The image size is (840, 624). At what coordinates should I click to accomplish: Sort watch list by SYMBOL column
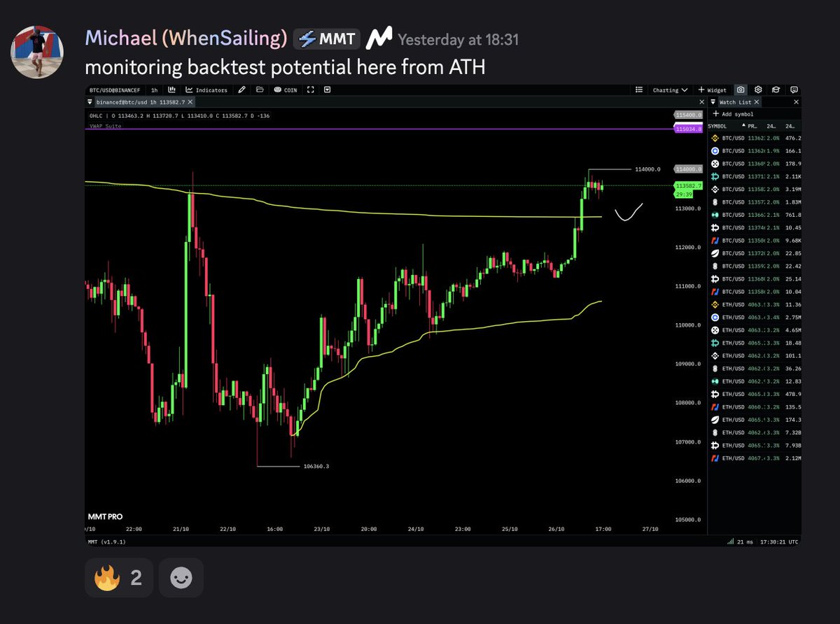tap(717, 126)
